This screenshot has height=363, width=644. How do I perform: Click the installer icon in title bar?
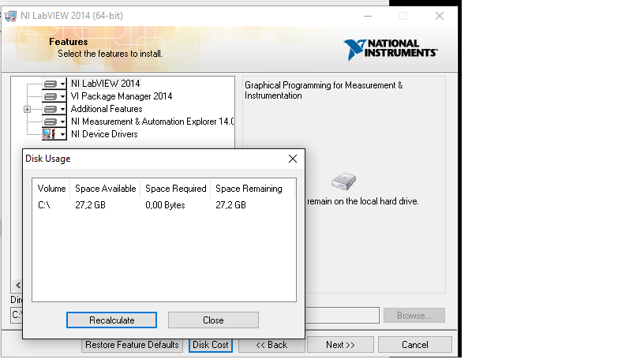11,16
